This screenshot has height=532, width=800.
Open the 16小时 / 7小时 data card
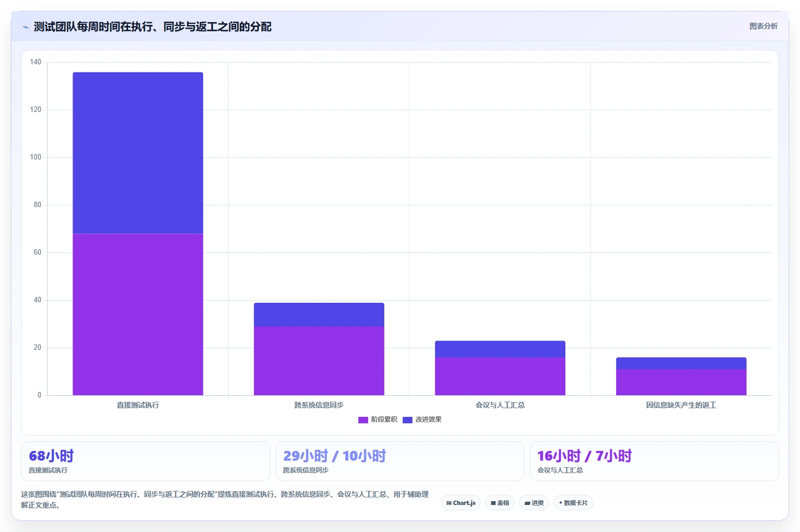point(654,461)
